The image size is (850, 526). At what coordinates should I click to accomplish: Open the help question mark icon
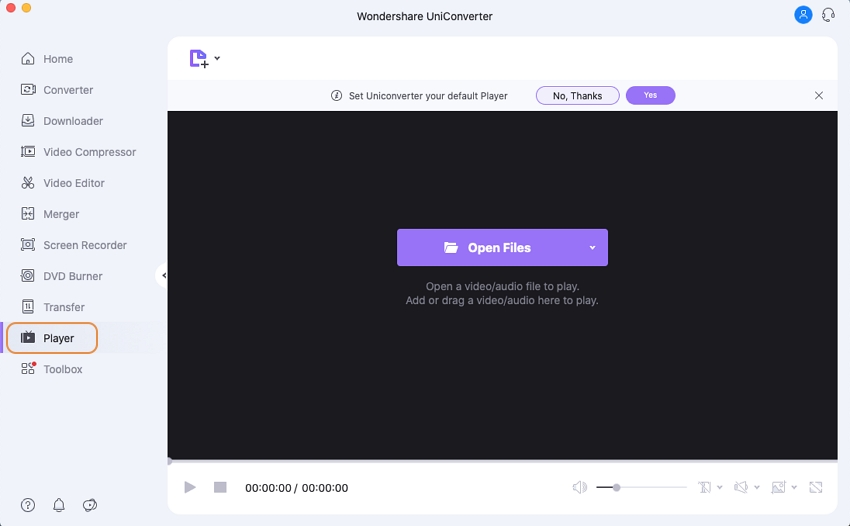point(28,505)
